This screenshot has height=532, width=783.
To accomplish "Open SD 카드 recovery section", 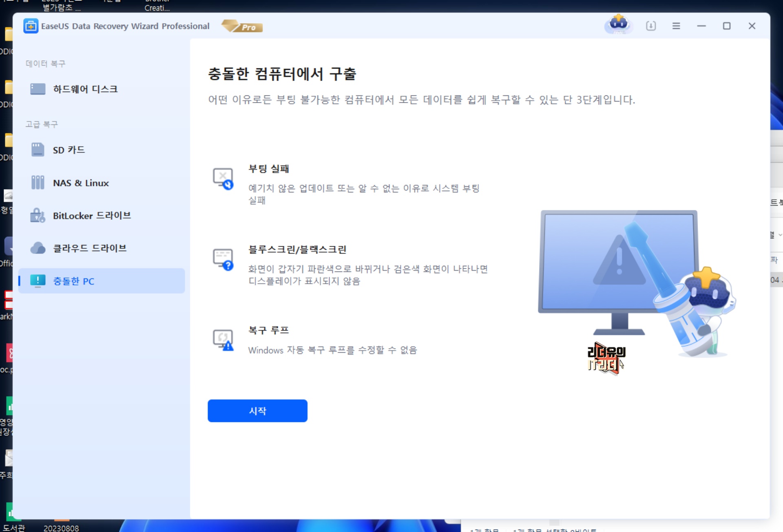I will [69, 150].
